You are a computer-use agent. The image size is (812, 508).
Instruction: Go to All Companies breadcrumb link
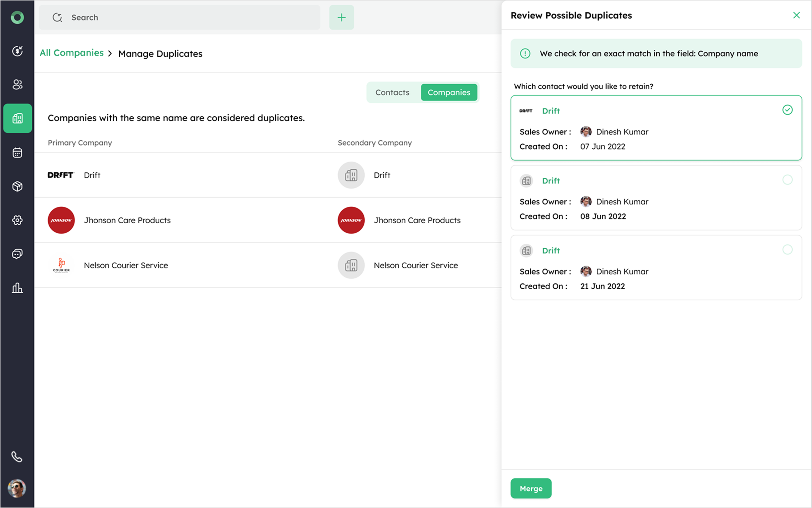[71, 53]
